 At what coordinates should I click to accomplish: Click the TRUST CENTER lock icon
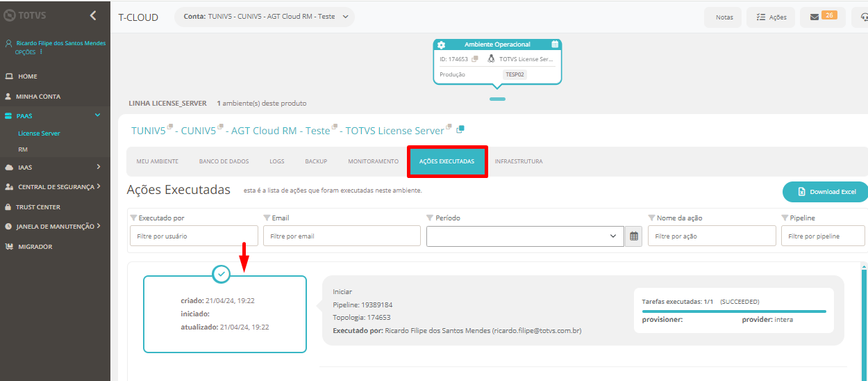pos(8,207)
